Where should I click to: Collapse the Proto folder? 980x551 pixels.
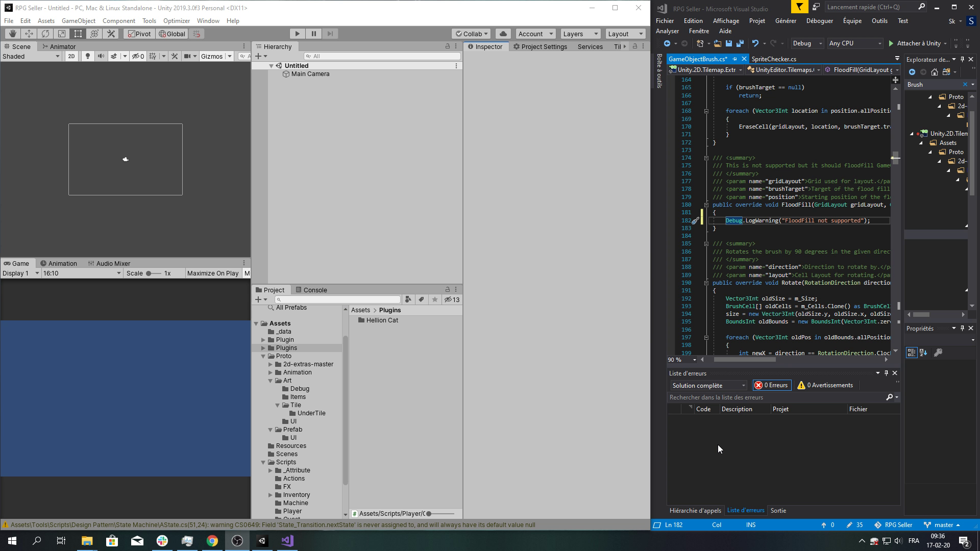[263, 356]
